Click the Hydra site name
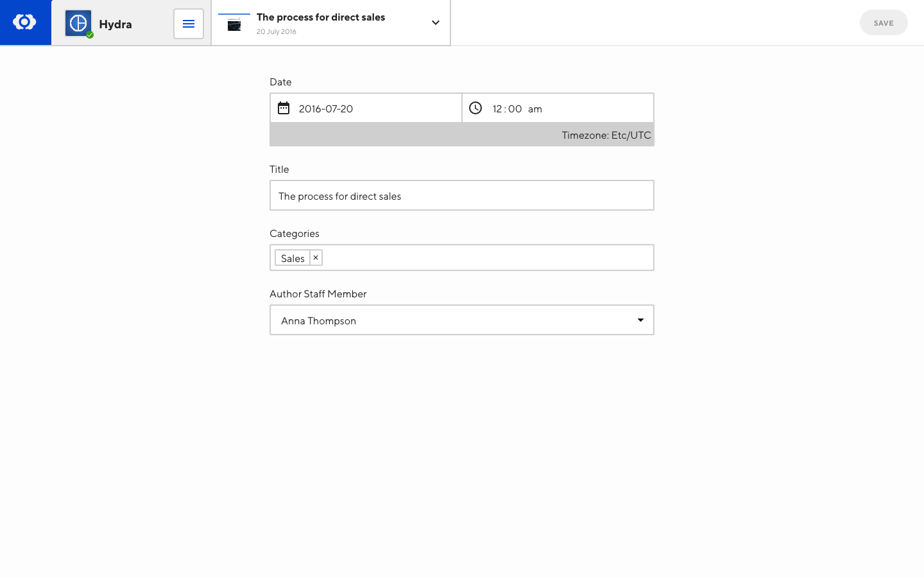 click(x=116, y=24)
